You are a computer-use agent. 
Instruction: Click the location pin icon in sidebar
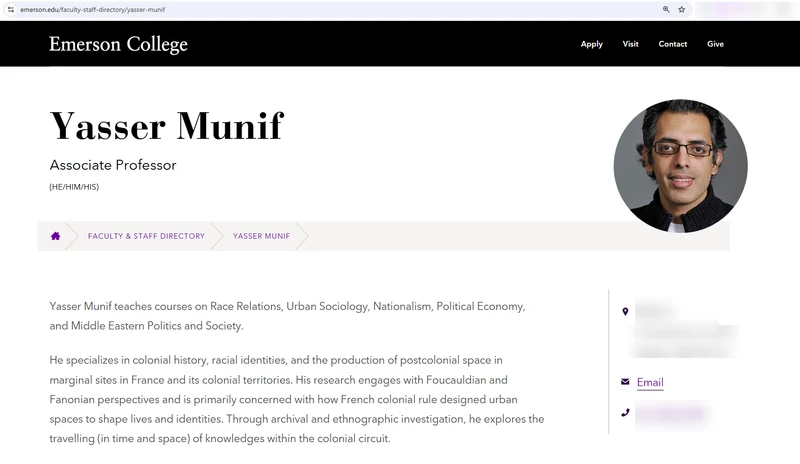625,311
